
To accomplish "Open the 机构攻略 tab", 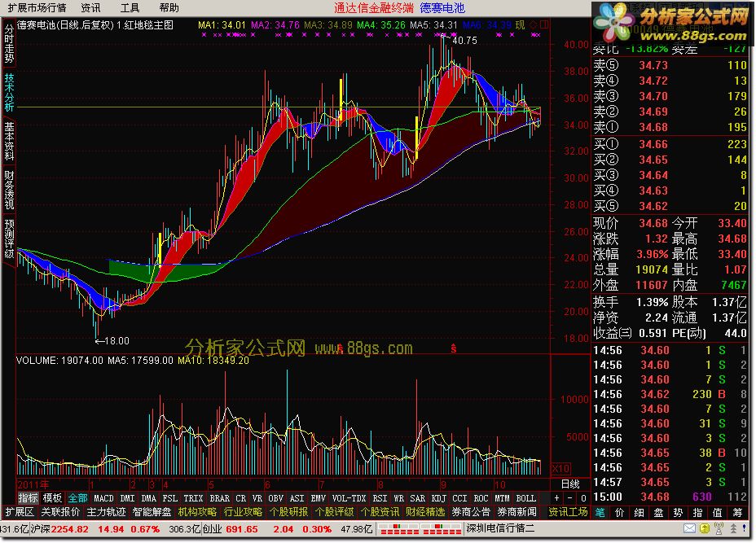I will [x=197, y=512].
